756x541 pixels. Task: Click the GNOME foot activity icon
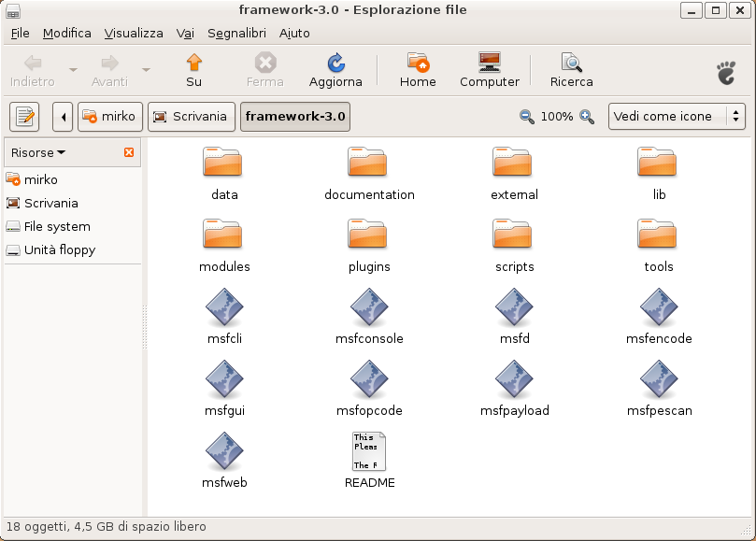(726, 73)
